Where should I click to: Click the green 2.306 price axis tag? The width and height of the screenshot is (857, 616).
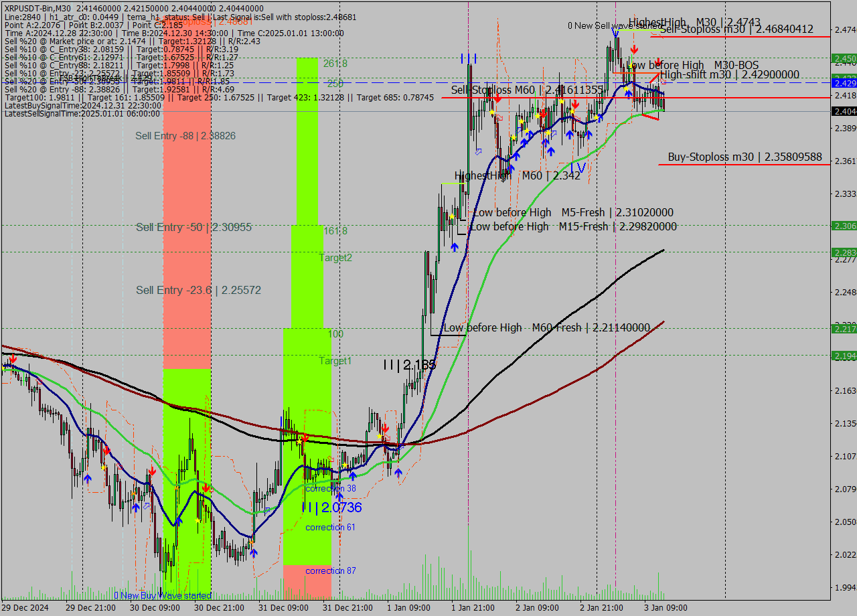tap(844, 226)
